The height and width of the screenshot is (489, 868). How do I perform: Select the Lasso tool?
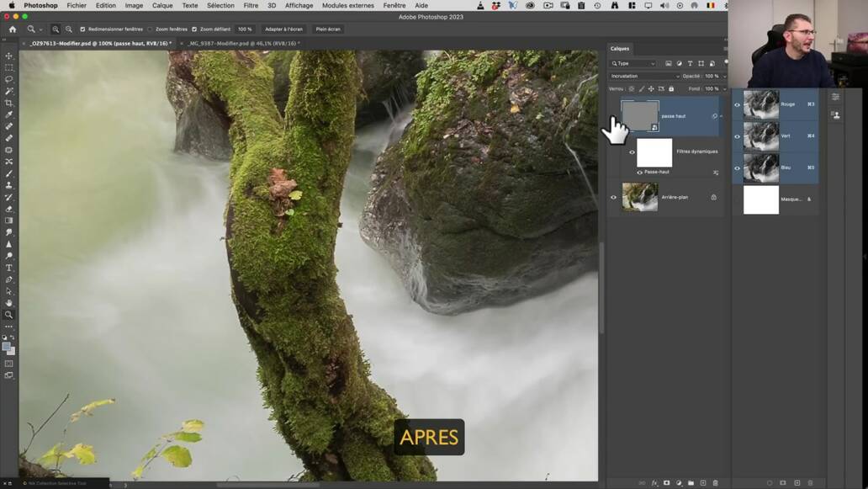tap(9, 79)
